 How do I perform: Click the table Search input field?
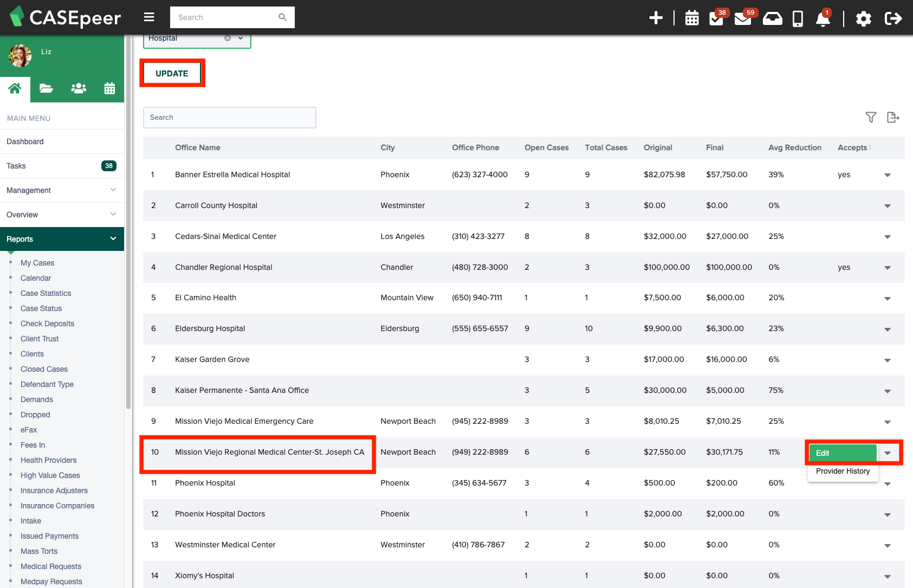pos(230,117)
